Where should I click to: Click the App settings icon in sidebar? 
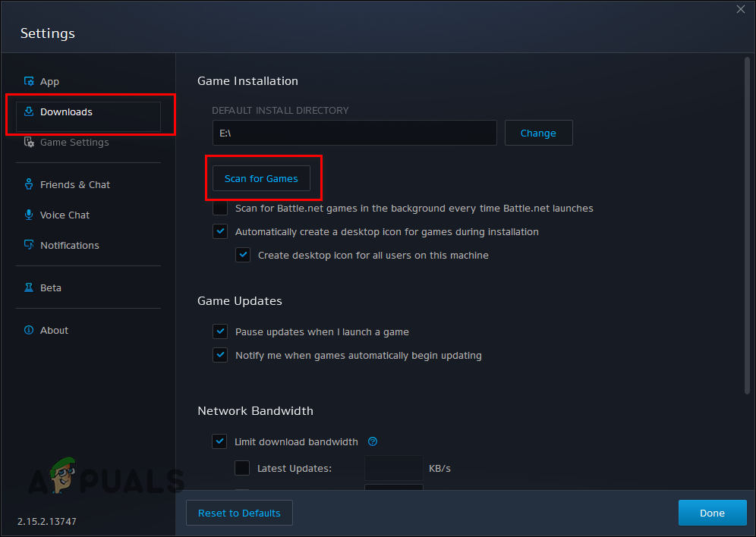coord(29,81)
